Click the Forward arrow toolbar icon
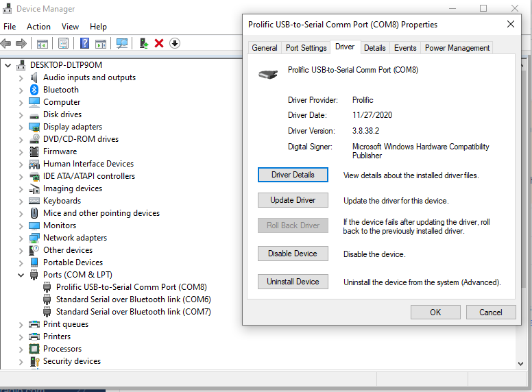This screenshot has width=532, height=392. 21,43
